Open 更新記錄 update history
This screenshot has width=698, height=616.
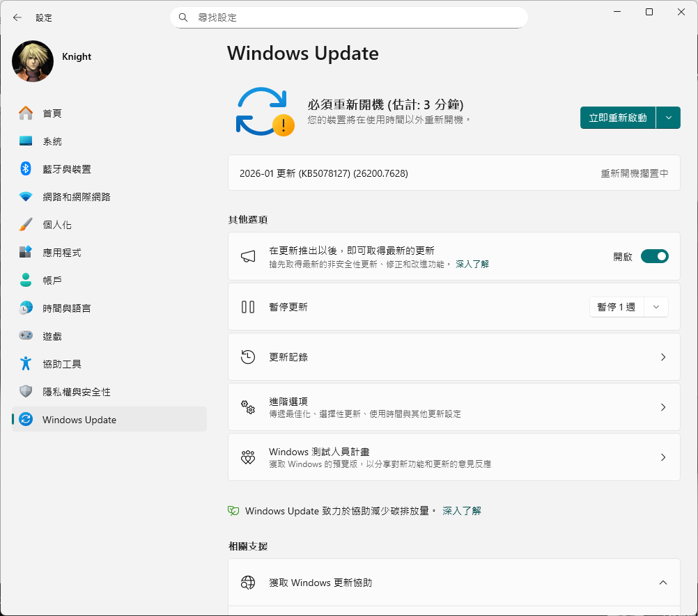click(x=454, y=357)
